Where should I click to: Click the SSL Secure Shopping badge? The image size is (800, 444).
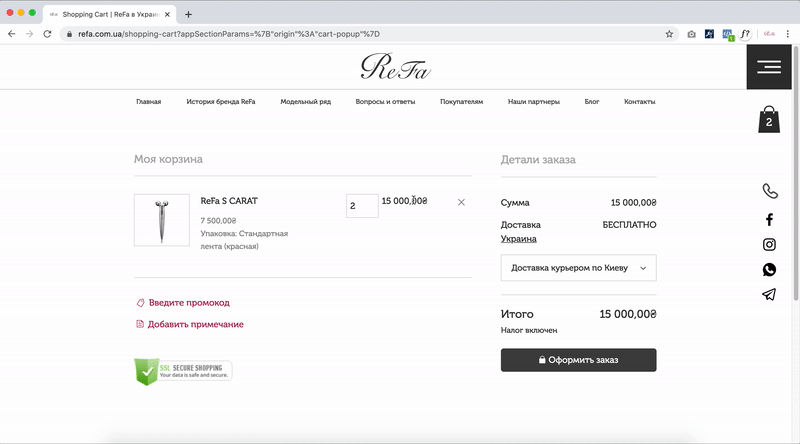183,371
